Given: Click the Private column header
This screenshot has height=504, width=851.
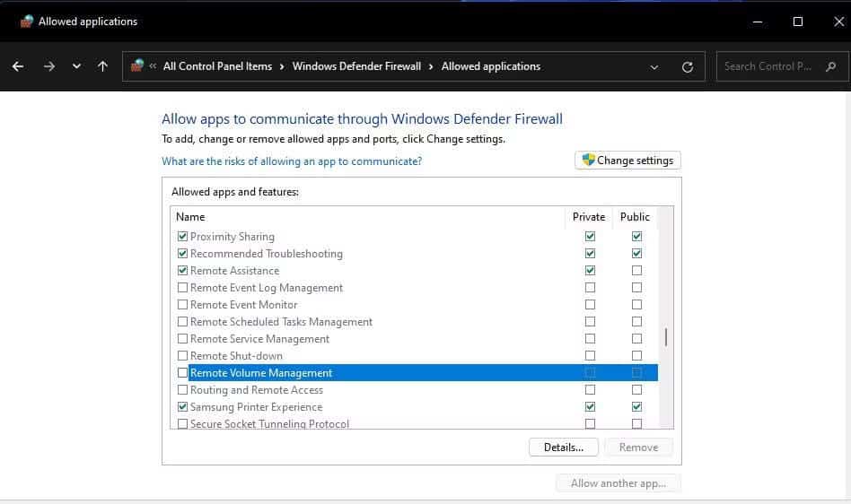Looking at the screenshot, I should click(x=588, y=217).
